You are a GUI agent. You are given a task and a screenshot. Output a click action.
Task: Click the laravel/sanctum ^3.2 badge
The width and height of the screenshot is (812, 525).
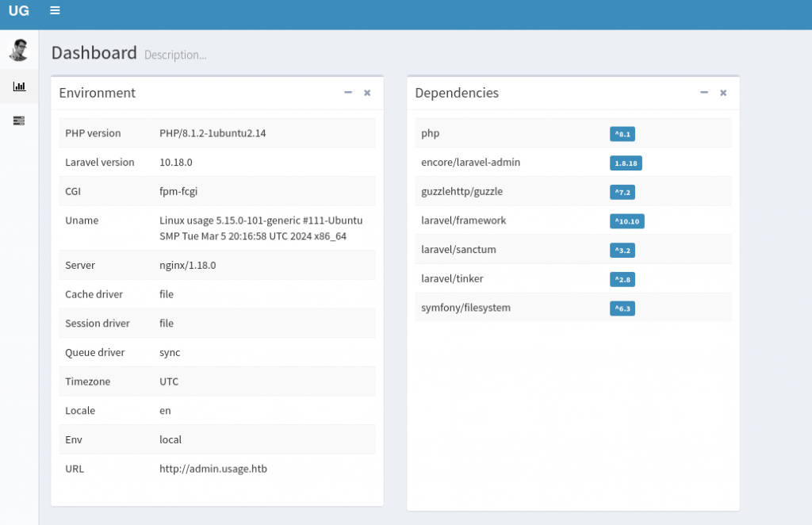point(622,251)
